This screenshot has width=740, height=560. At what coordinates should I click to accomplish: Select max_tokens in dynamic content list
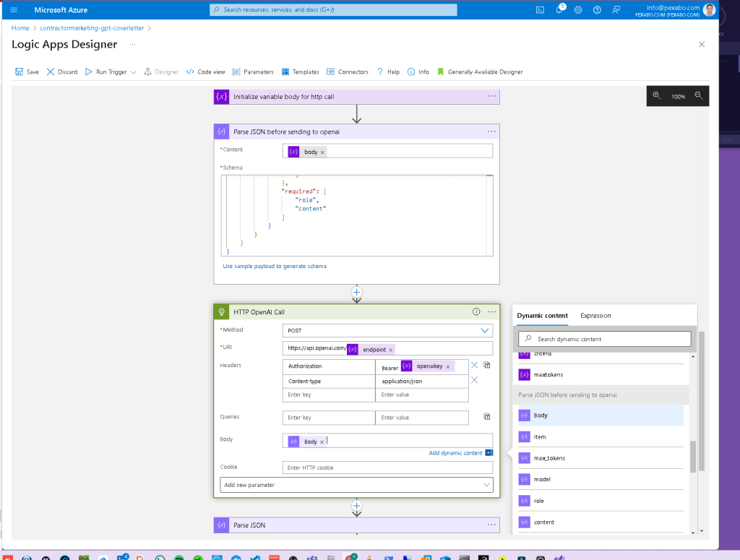click(x=601, y=458)
